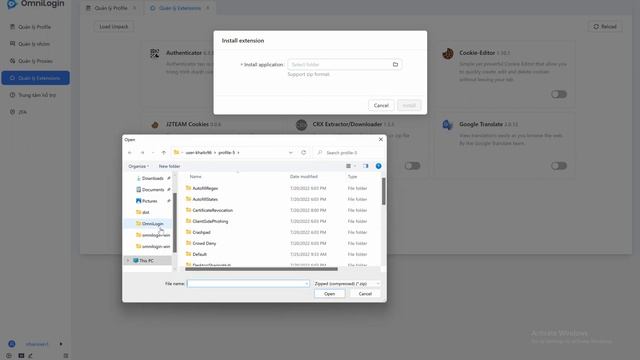
Task: Select OmniLogin folder in navigation pane
Action: pyautogui.click(x=152, y=224)
